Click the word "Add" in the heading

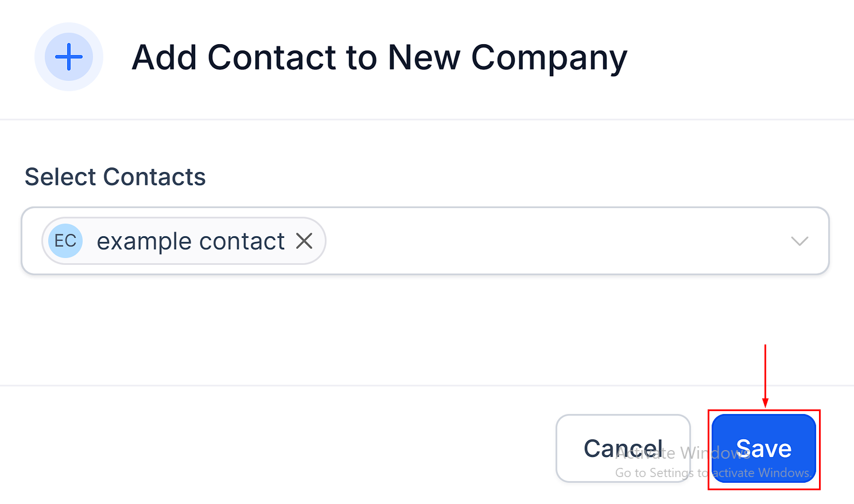164,57
